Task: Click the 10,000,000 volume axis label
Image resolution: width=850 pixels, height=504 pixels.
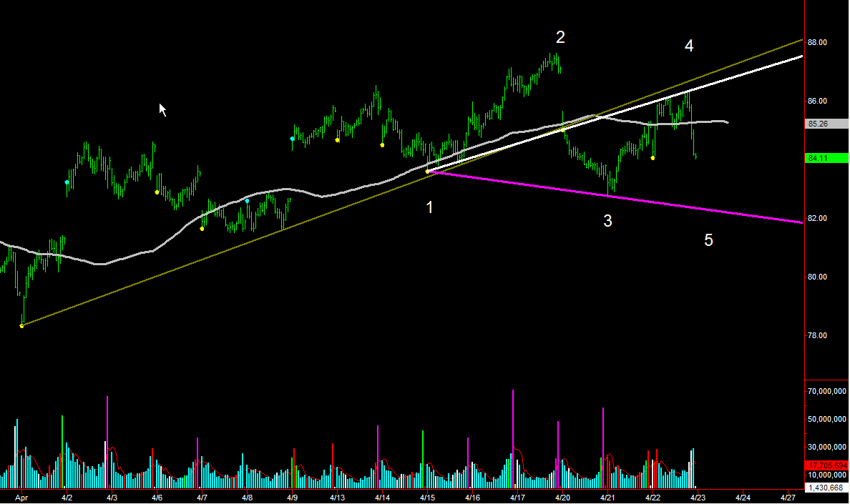Action: pyautogui.click(x=826, y=475)
